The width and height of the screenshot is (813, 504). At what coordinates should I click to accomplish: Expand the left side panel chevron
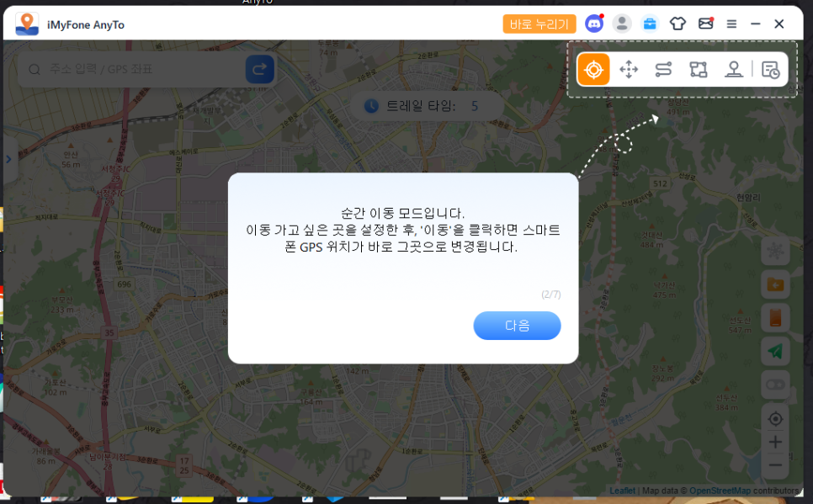point(8,159)
